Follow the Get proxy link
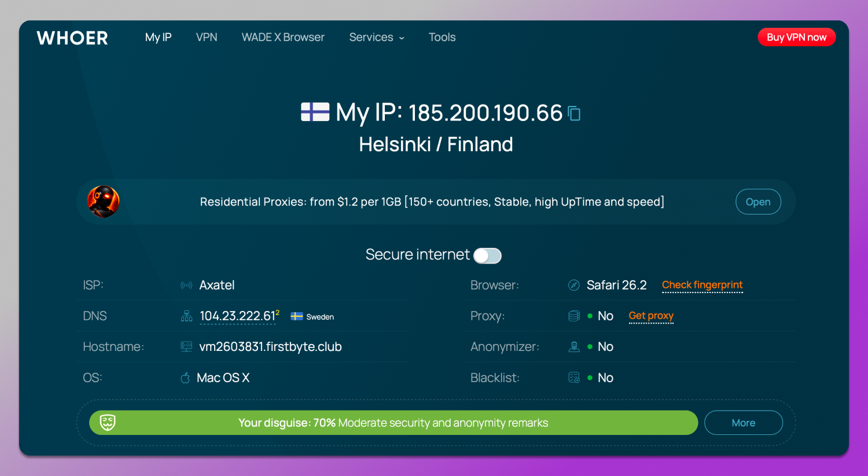Screen dimensions: 868x476 [x=651, y=316]
